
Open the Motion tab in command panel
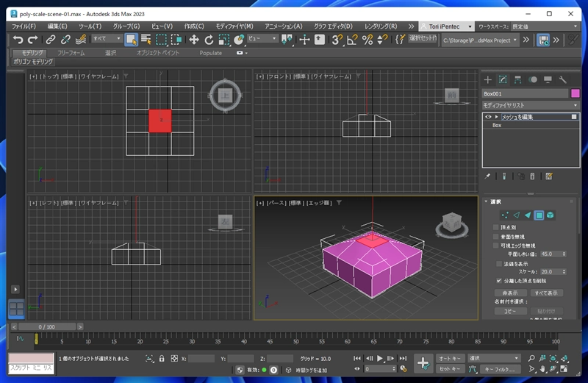pos(533,79)
